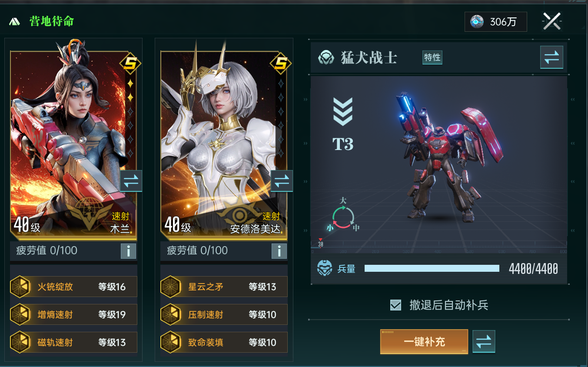Viewport: 588px width, 367px height.
Task: Swap out hero 安德洛美达 with swap icon
Action: coord(281,181)
